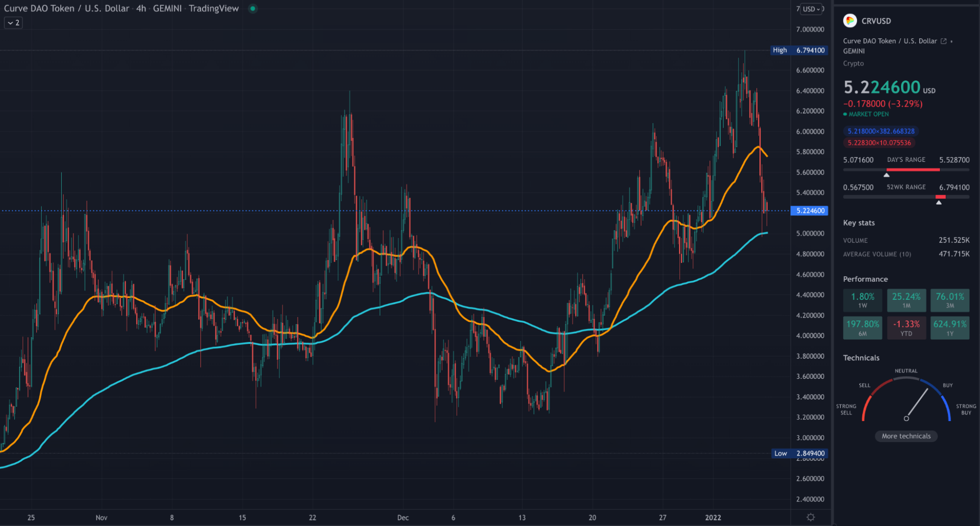Click the Nov label on the time axis
Image resolution: width=980 pixels, height=526 pixels.
(x=101, y=518)
